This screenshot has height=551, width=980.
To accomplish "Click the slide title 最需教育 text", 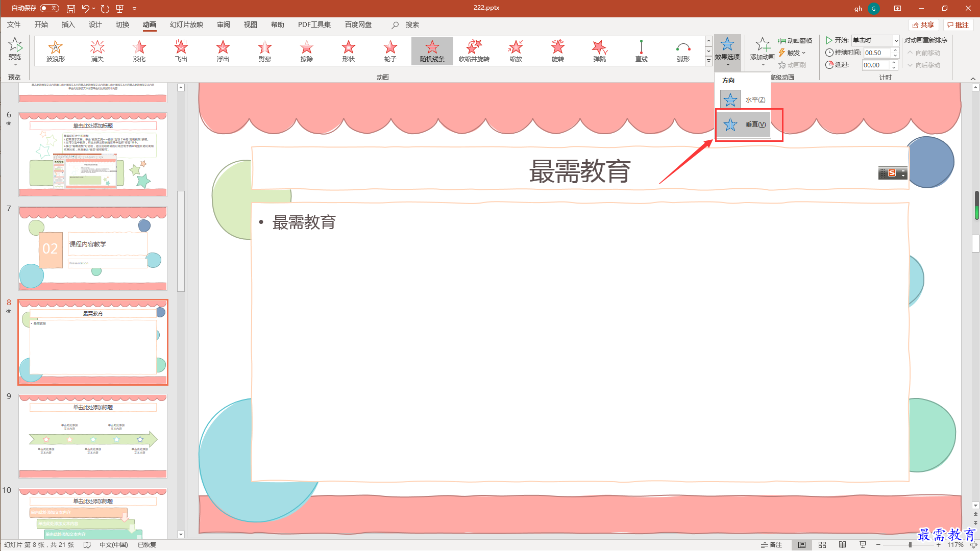I will coord(580,171).
